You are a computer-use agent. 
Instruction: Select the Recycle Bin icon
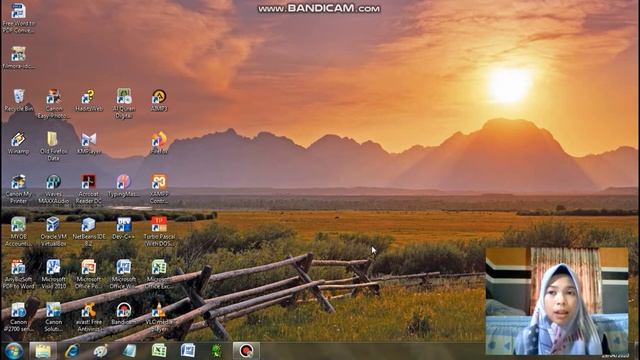[x=18, y=100]
